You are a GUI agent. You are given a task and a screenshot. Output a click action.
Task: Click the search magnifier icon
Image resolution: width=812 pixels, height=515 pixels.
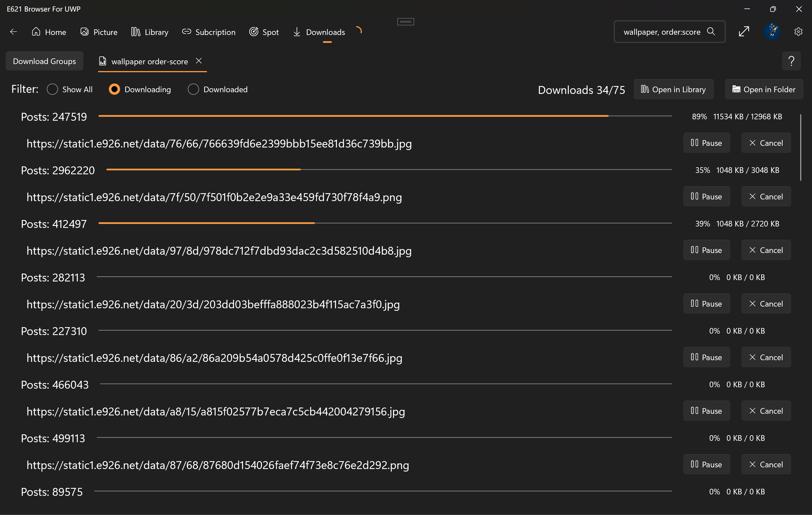coord(711,32)
